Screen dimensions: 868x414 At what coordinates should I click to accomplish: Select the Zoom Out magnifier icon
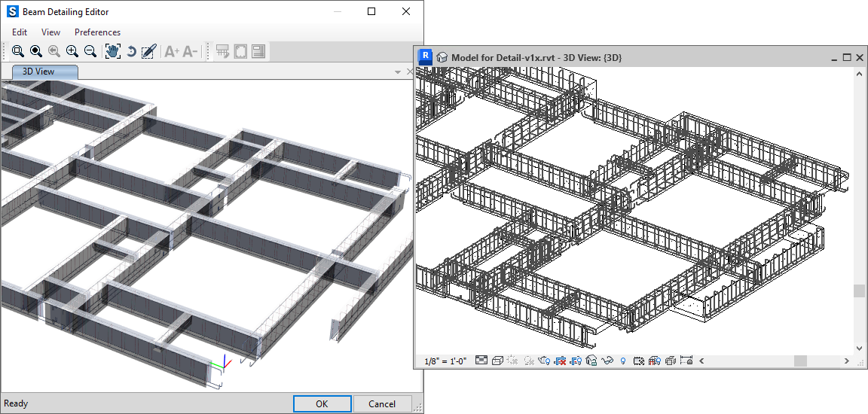(x=90, y=51)
